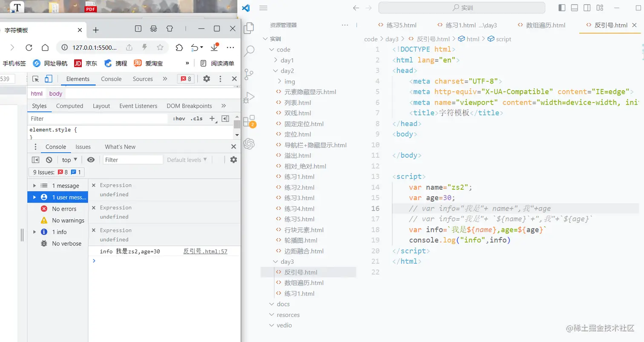The width and height of the screenshot is (644, 342).
Task: Toggle the live expression eye icon
Action: (91, 160)
